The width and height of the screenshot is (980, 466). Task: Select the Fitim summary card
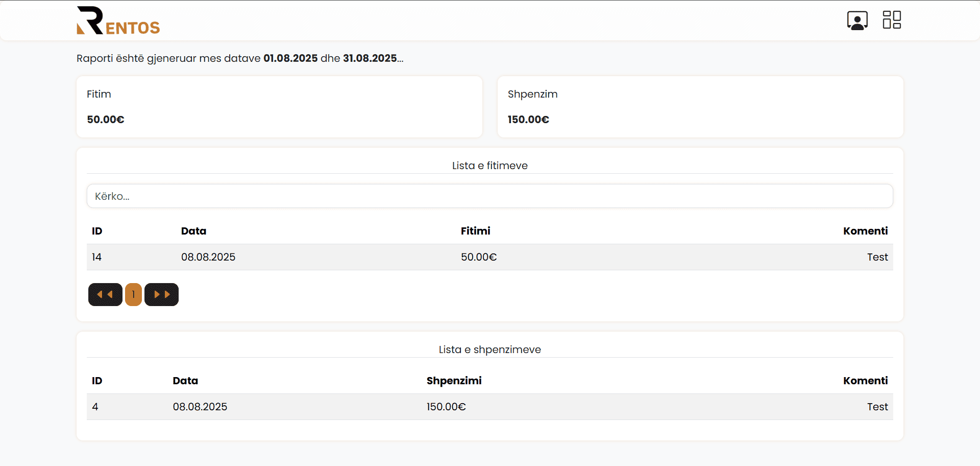click(x=279, y=107)
